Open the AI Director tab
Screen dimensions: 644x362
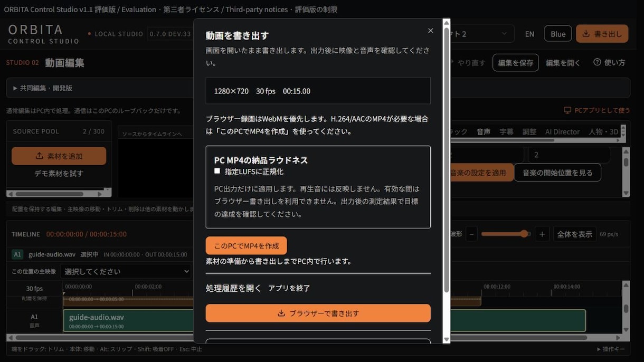(562, 132)
